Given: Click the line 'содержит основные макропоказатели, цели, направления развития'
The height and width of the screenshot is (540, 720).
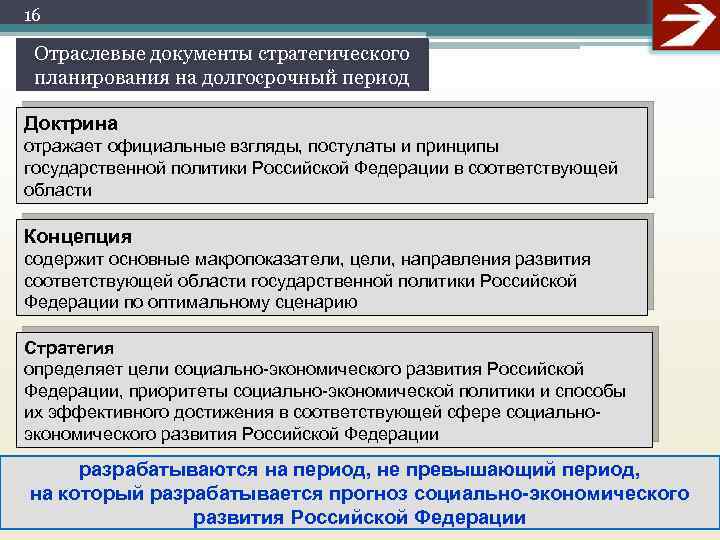Looking at the screenshot, I should pyautogui.click(x=307, y=259).
